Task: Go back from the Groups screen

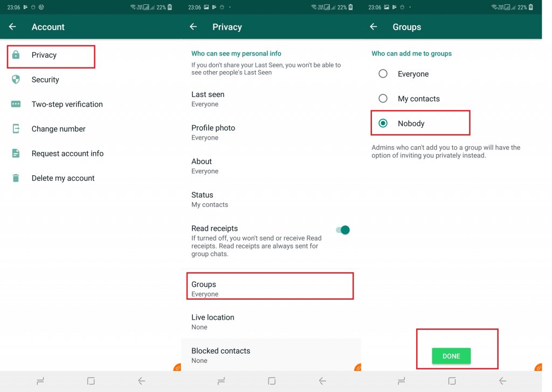Action: coord(374,27)
